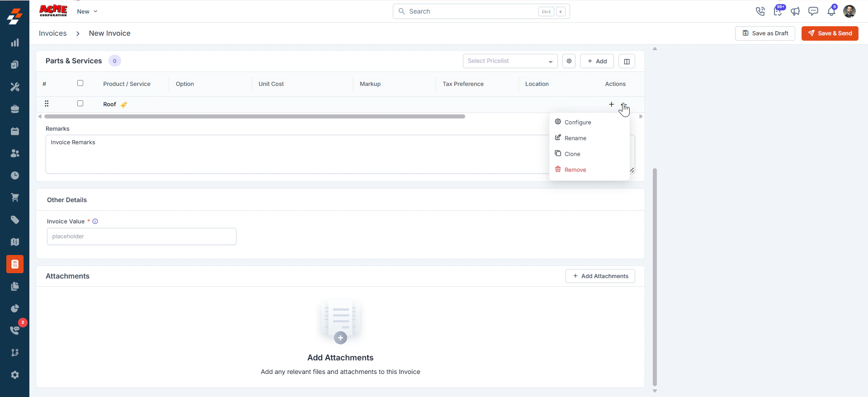Screen dimensions: 868x397
Task: Click the Product / Service column header
Action: click(x=127, y=84)
